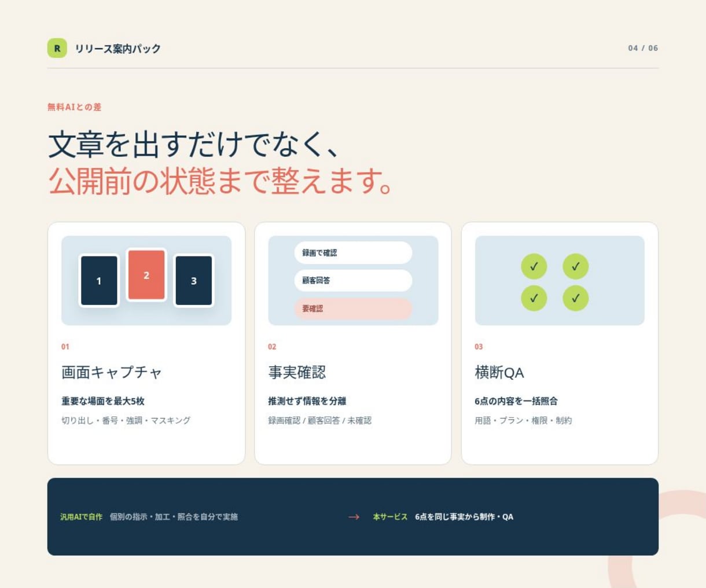
Task: Click the pink 要確認 pill
Action: pyautogui.click(x=353, y=308)
